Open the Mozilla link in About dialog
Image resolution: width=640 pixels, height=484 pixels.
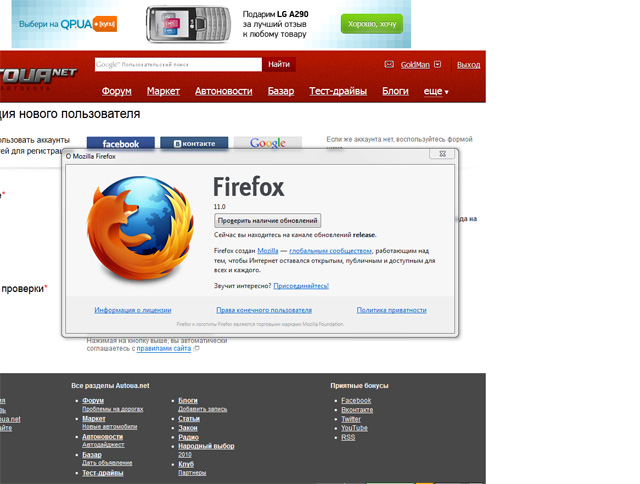pyautogui.click(x=267, y=250)
